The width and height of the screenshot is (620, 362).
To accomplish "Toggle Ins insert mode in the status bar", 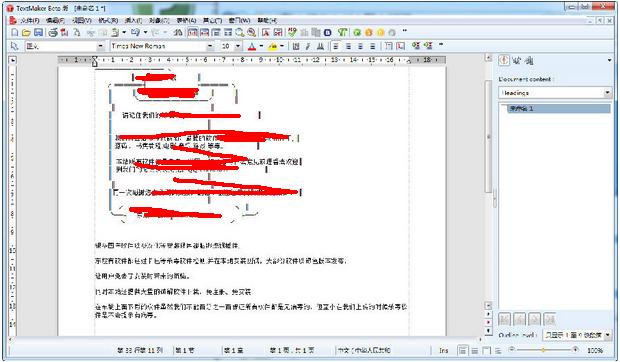I will click(444, 351).
